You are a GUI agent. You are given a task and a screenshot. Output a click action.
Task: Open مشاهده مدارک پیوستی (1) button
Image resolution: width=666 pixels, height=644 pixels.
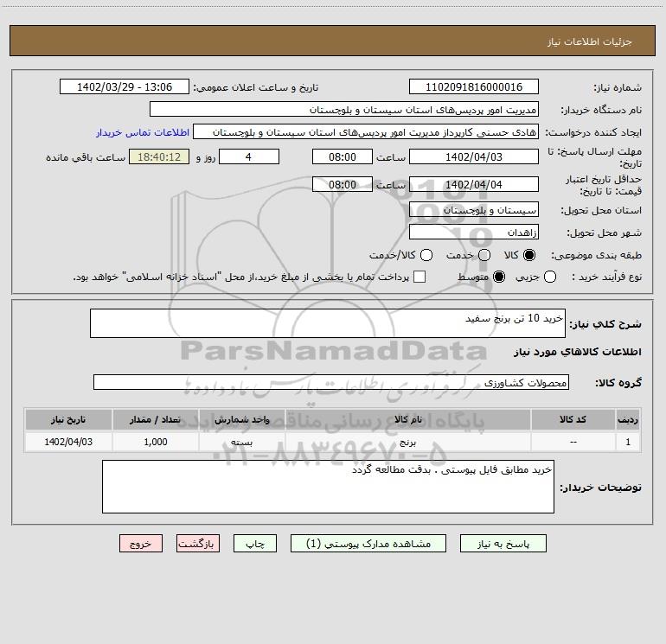coord(368,544)
